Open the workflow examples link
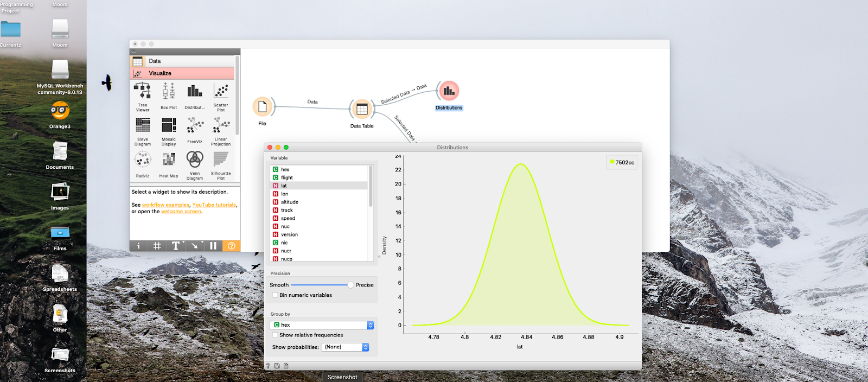Screen dimensions: 868x382 (165, 205)
